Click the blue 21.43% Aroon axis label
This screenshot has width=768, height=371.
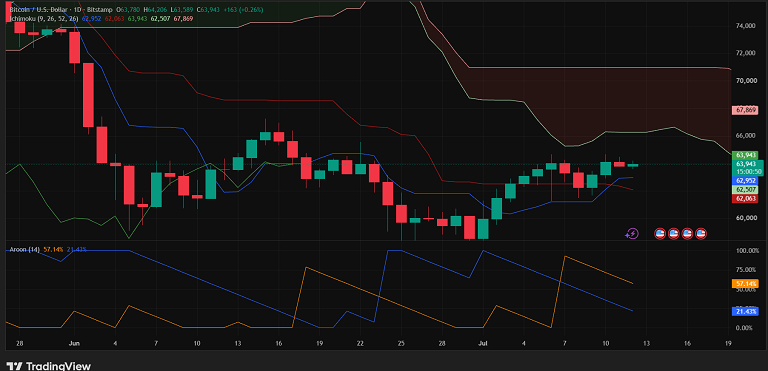744,311
